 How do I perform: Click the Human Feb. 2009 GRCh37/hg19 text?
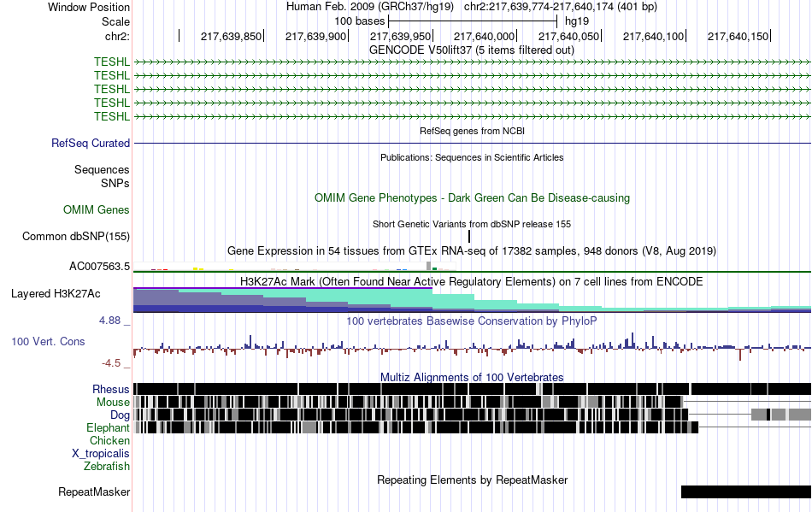pos(370,7)
